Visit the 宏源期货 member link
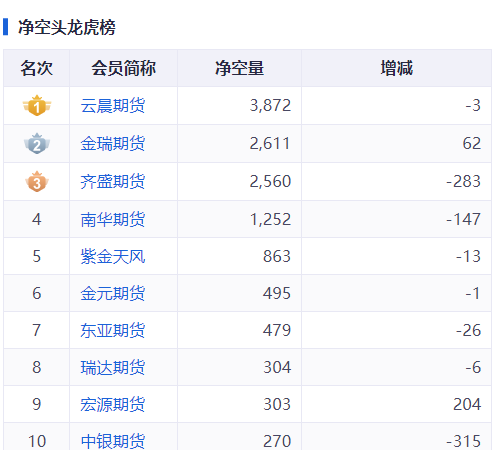This screenshot has height=450, width=500. (x=113, y=404)
